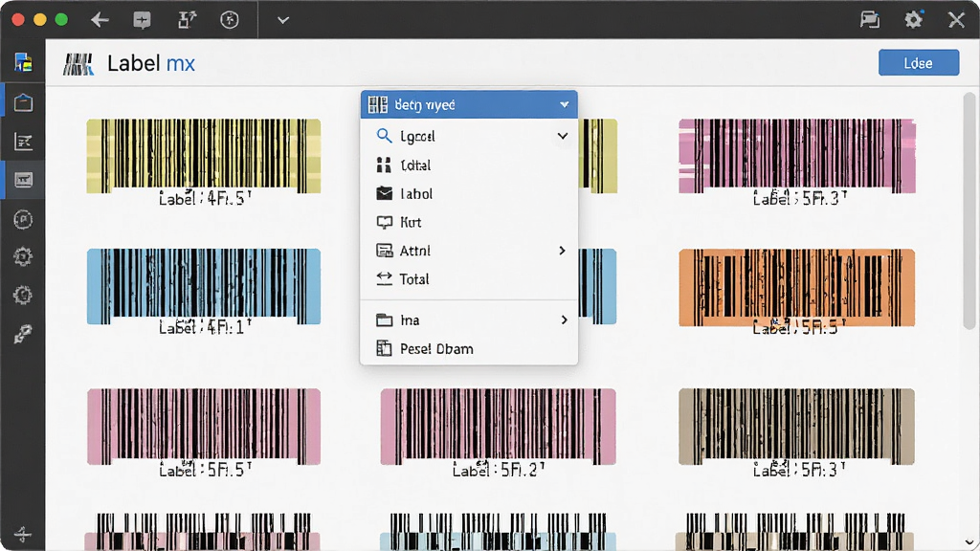
Task: Click the vertical scrollbar thumb
Action: pyautogui.click(x=969, y=210)
